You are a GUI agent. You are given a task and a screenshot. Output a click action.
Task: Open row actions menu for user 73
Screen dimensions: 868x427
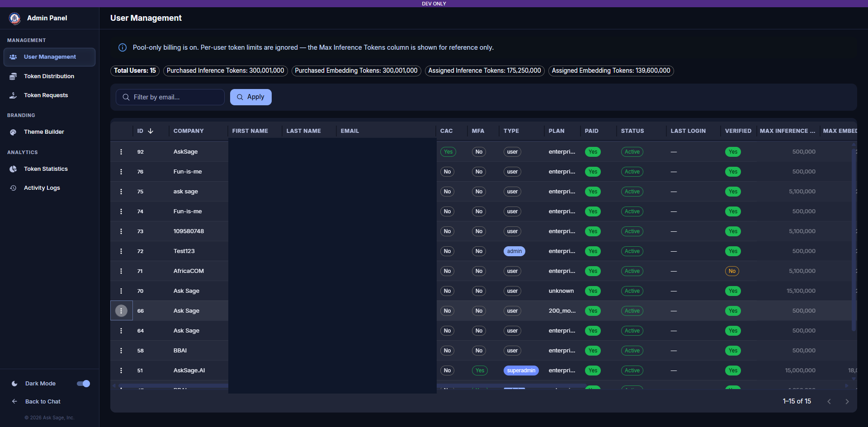click(x=121, y=231)
